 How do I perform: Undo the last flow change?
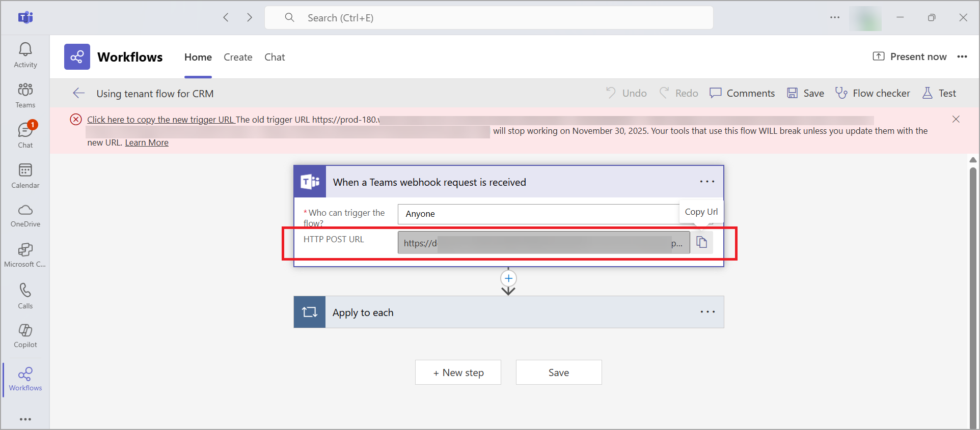click(x=626, y=93)
